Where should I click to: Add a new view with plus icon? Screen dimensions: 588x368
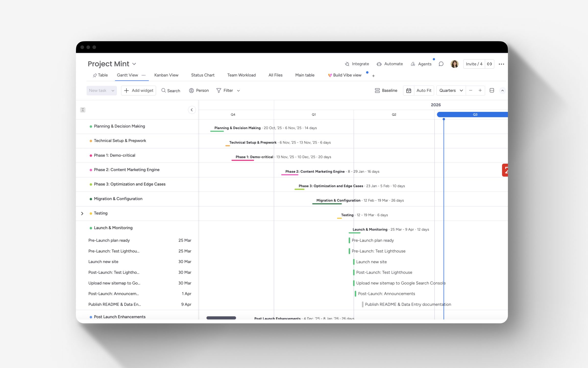pyautogui.click(x=373, y=76)
